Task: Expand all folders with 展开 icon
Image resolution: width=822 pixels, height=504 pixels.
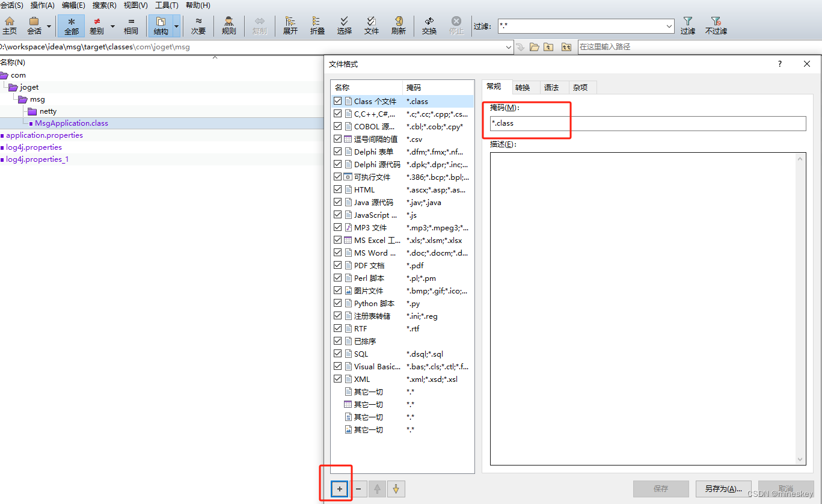Action: pos(290,26)
